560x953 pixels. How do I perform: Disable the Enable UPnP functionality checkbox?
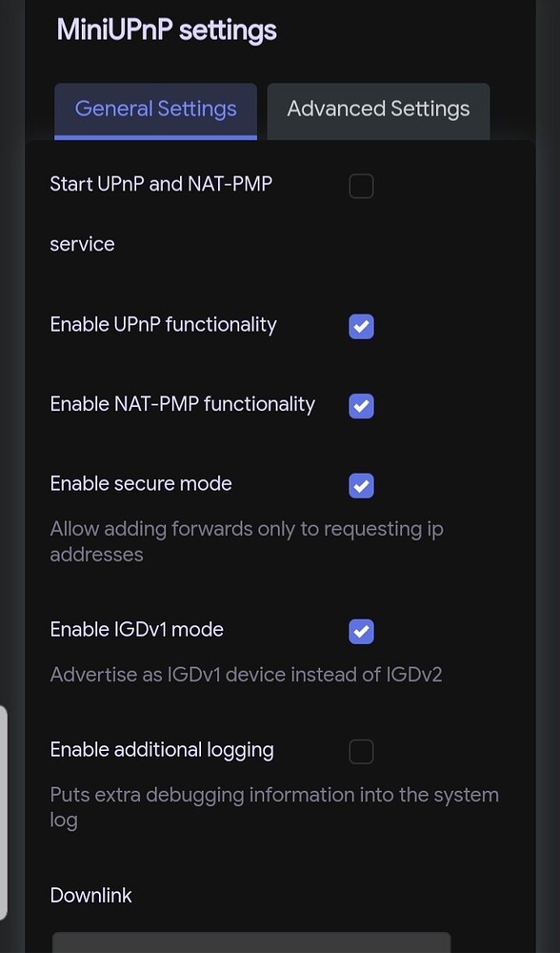pyautogui.click(x=361, y=326)
